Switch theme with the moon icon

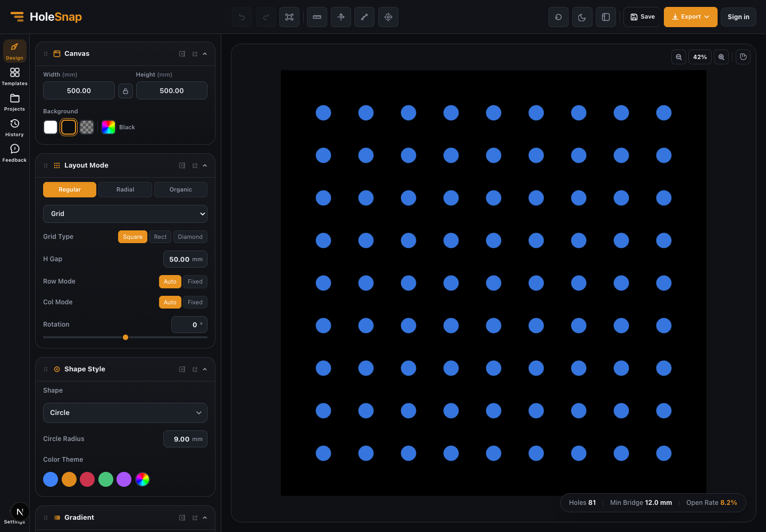[582, 17]
